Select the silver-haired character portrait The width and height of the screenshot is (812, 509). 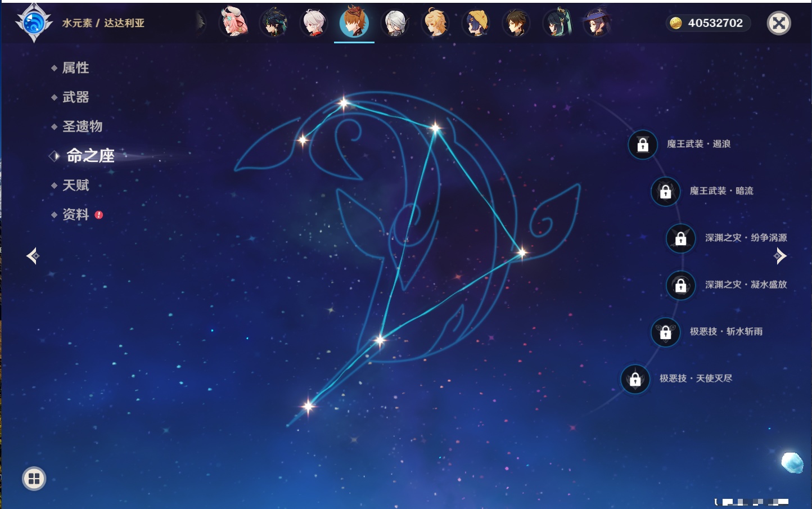point(395,23)
